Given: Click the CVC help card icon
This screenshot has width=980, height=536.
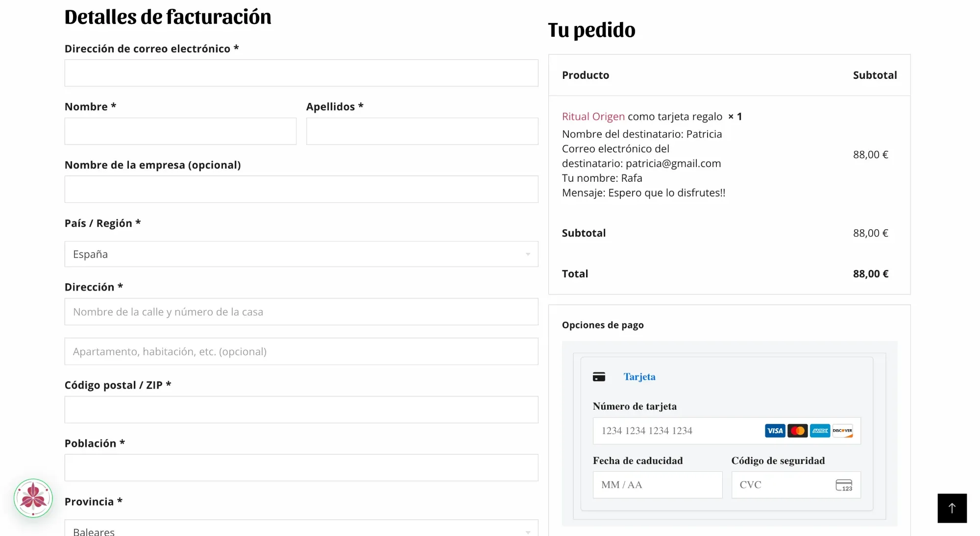Looking at the screenshot, I should coord(844,485).
